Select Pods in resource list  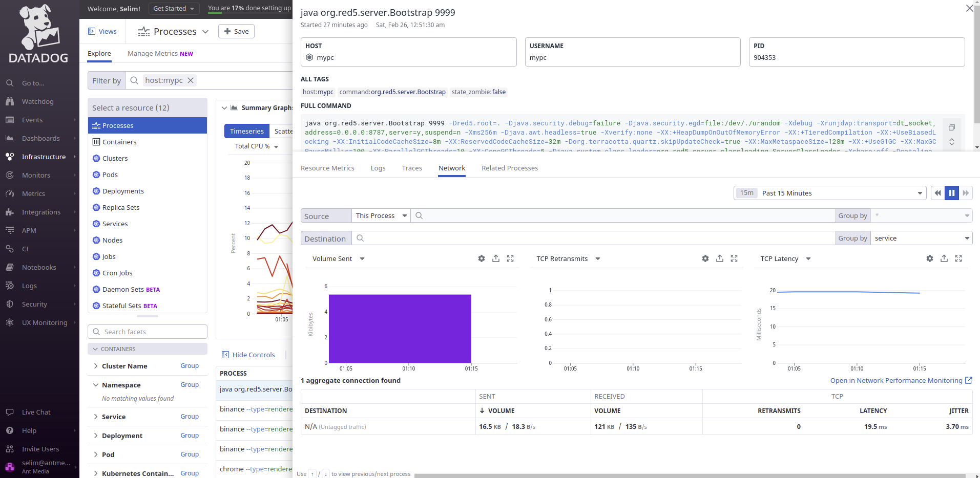(x=148, y=175)
